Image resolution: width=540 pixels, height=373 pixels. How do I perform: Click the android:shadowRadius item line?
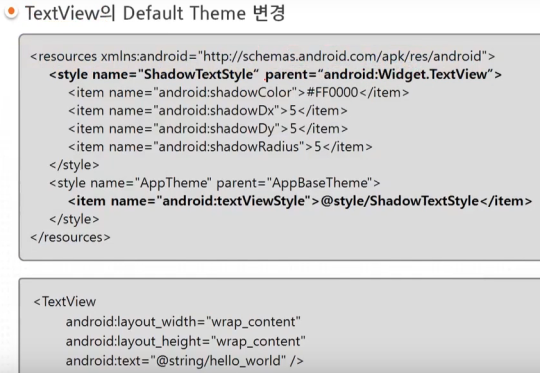pos(220,147)
